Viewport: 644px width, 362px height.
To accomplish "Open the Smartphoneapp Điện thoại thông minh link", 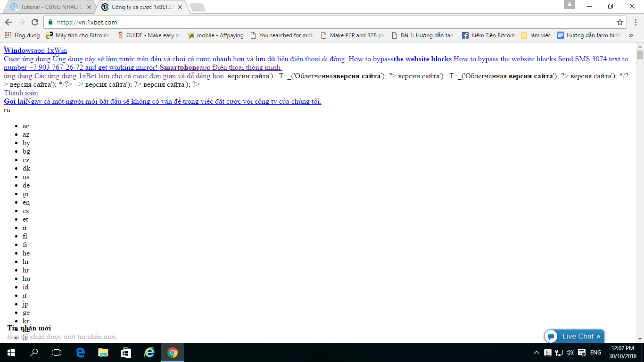I will point(220,67).
